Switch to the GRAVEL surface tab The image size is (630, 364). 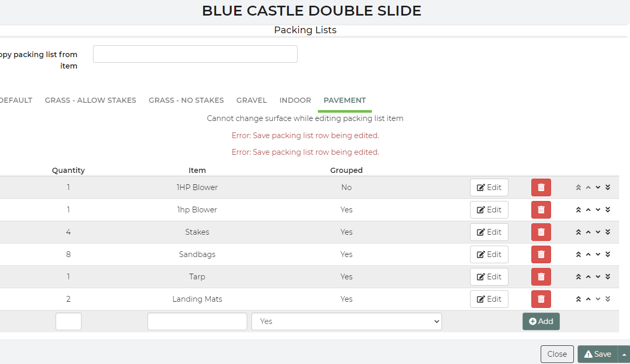click(251, 100)
